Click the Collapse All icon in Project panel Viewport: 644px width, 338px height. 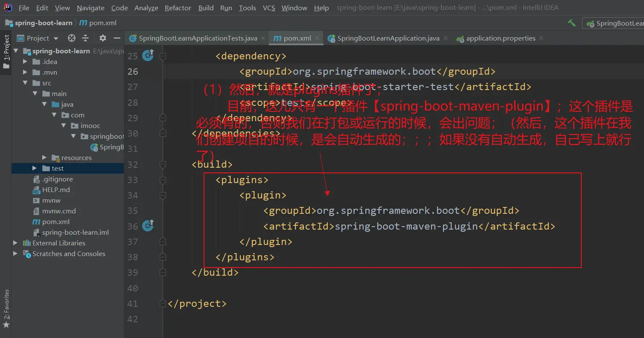point(85,38)
